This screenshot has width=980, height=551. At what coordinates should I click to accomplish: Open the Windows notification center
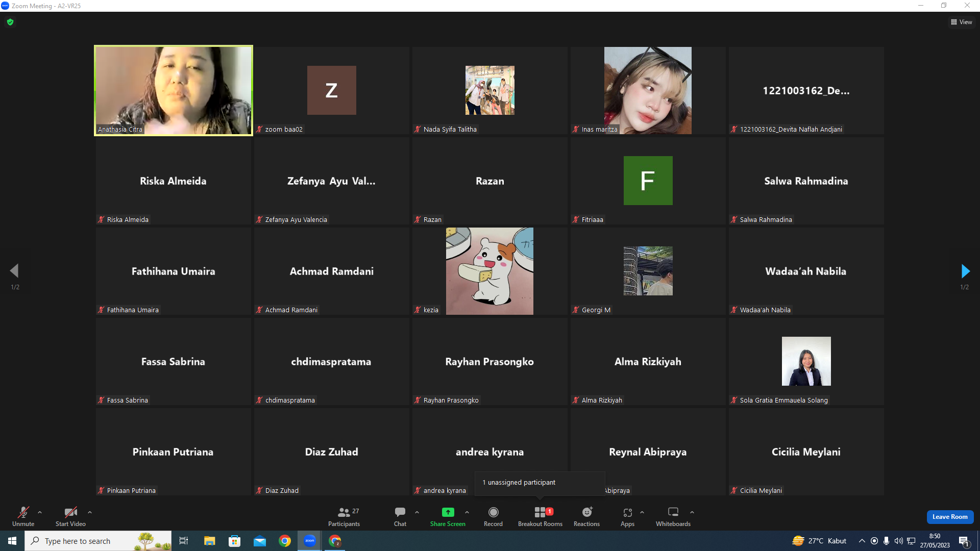pyautogui.click(x=964, y=541)
